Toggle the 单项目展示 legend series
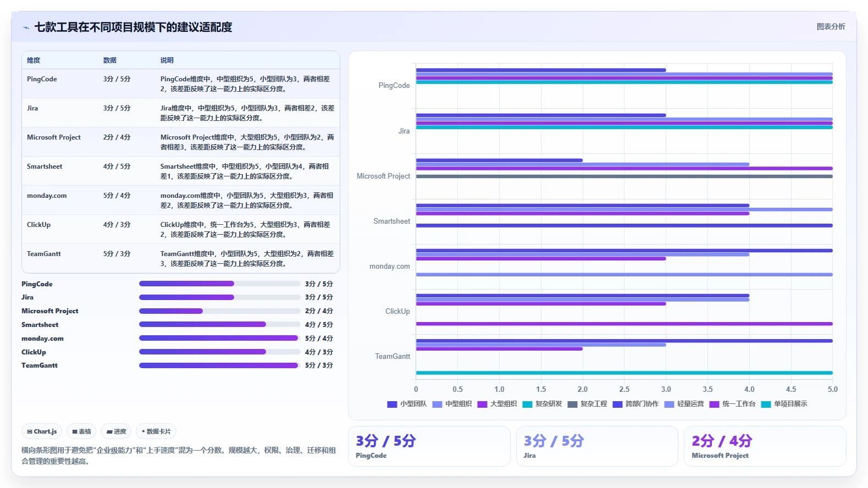 784,404
